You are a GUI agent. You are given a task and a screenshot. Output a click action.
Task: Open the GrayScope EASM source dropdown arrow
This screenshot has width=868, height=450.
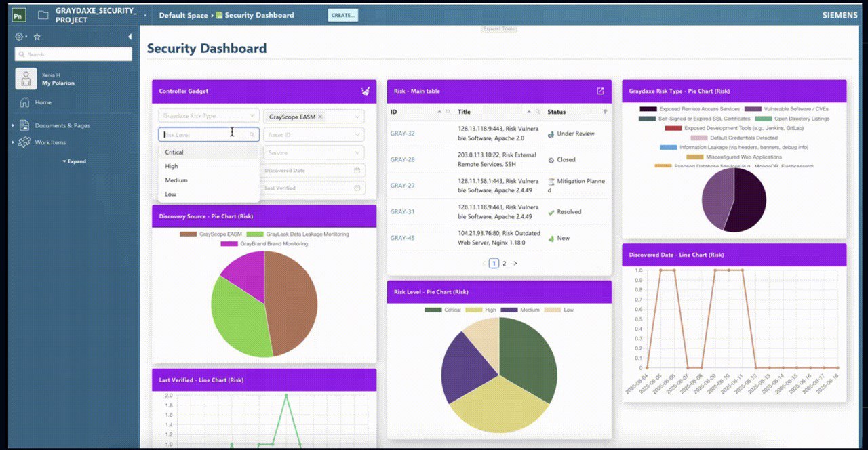pyautogui.click(x=357, y=117)
